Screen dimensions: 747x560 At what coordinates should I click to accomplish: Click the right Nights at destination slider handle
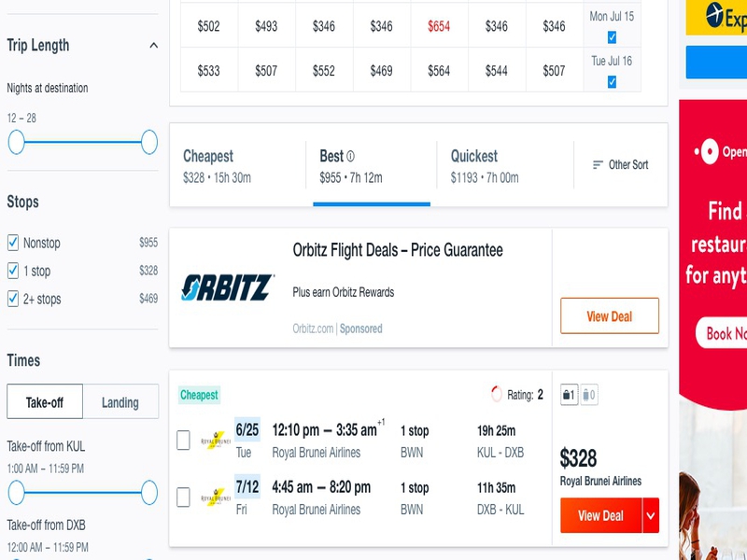[x=149, y=142]
